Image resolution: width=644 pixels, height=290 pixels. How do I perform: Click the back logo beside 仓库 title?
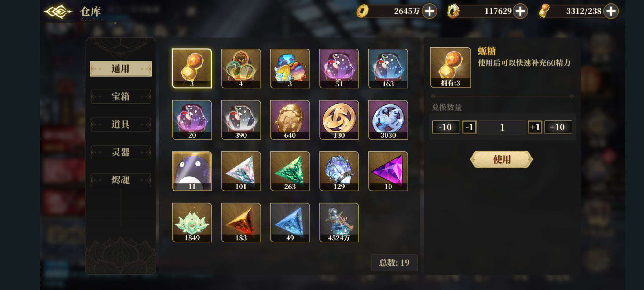[x=58, y=12]
